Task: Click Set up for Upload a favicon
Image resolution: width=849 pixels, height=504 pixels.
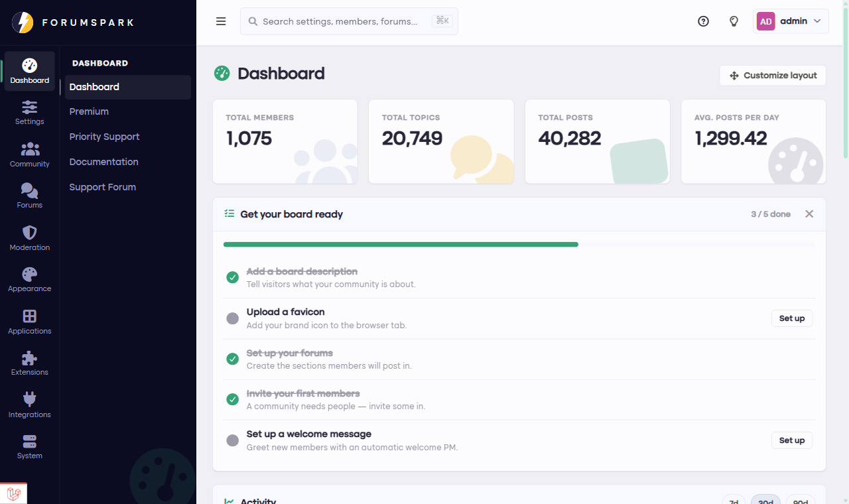Action: point(792,318)
